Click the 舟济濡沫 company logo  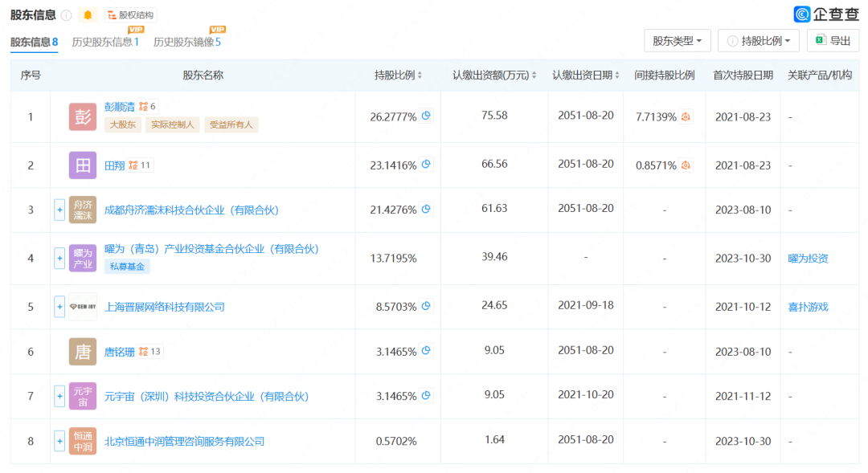click(83, 210)
